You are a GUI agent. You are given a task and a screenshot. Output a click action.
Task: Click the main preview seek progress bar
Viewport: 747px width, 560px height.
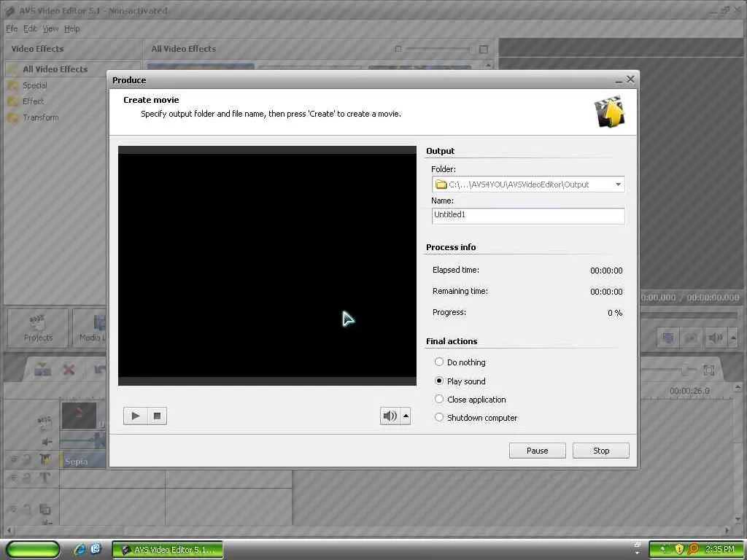pos(689,315)
